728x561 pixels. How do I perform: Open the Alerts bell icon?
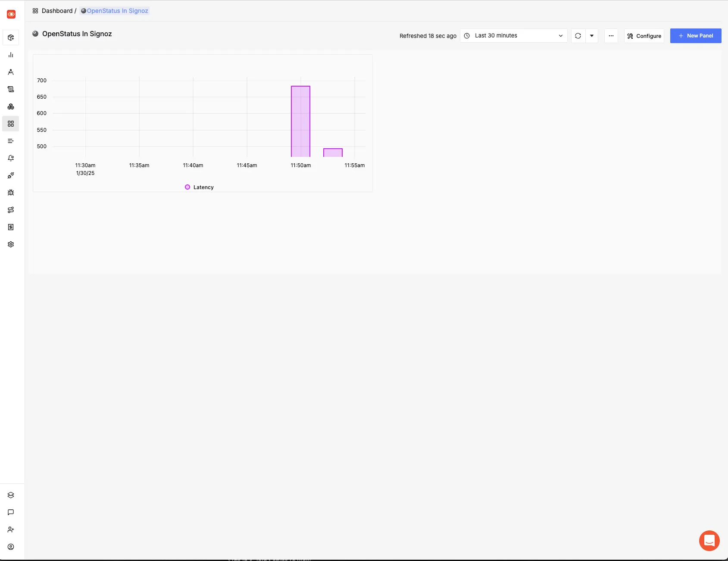(x=11, y=158)
